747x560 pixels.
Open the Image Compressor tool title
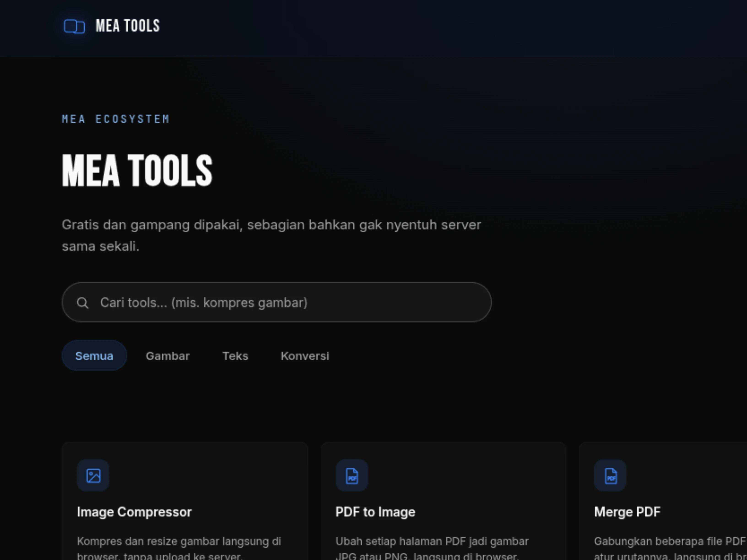(134, 512)
